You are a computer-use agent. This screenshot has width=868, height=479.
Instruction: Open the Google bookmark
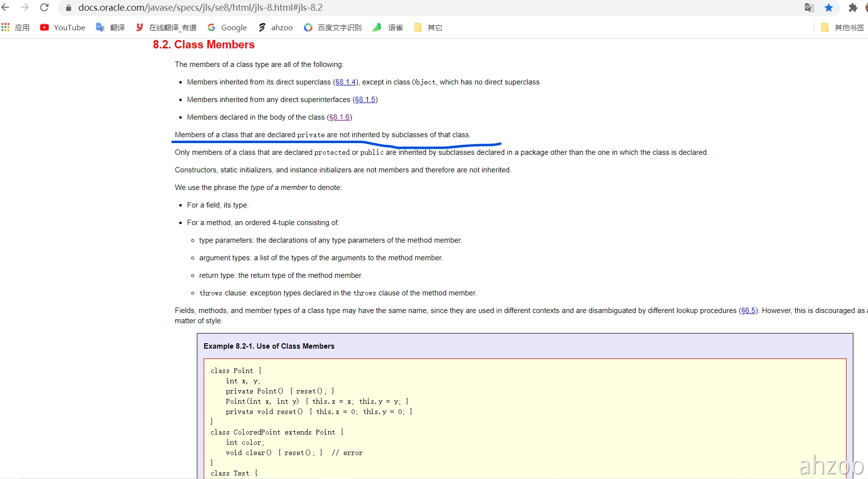point(227,27)
